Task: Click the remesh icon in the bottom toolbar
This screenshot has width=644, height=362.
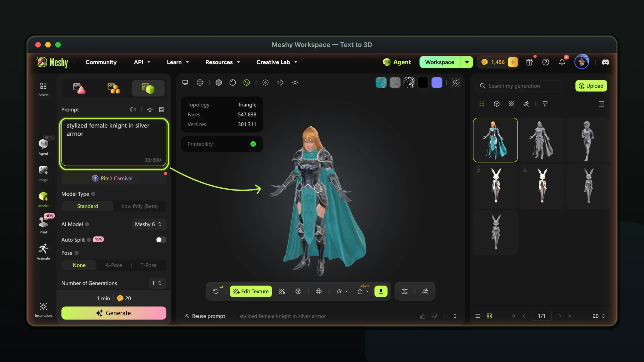Action: [x=298, y=291]
